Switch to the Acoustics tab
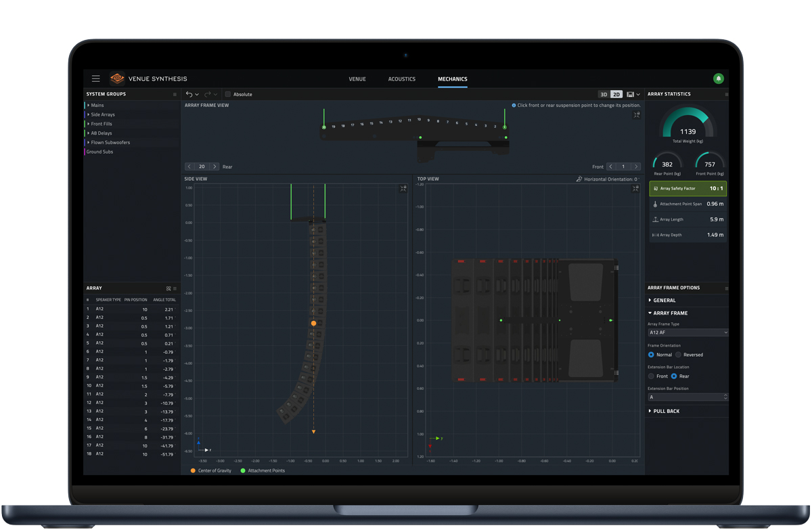Image resolution: width=812 pixels, height=530 pixels. tap(401, 79)
